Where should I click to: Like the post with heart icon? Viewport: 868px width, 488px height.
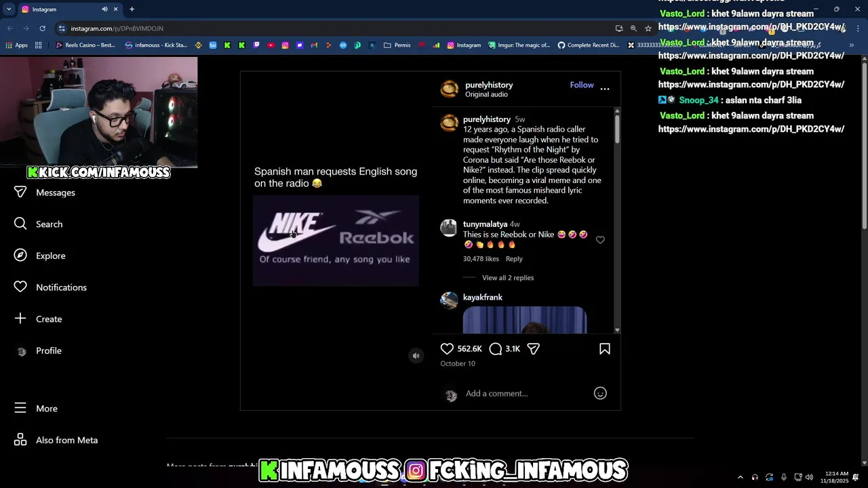(x=447, y=348)
